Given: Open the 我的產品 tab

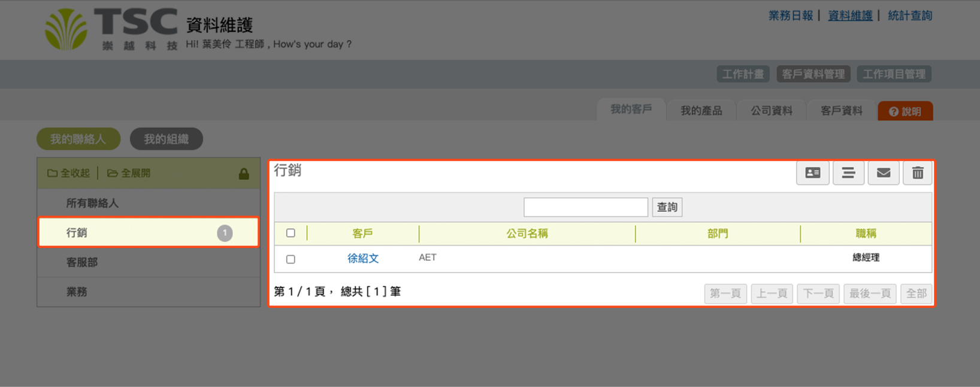Looking at the screenshot, I should click(701, 111).
